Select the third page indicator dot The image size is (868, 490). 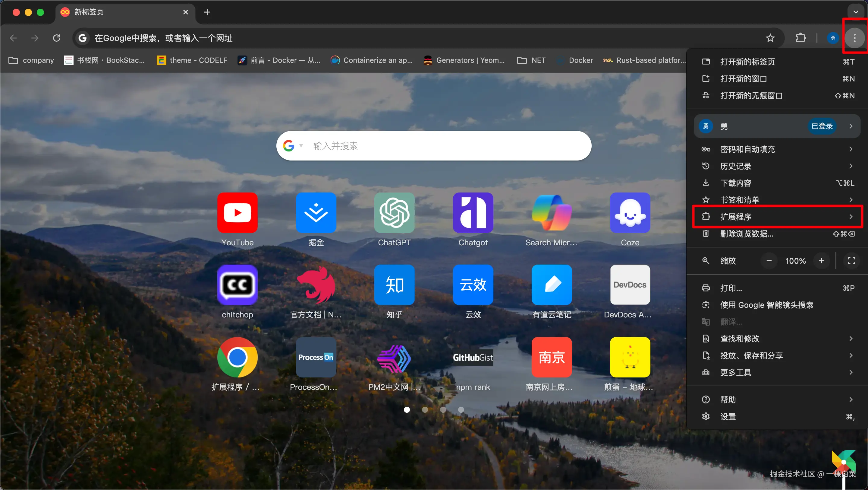coord(443,410)
